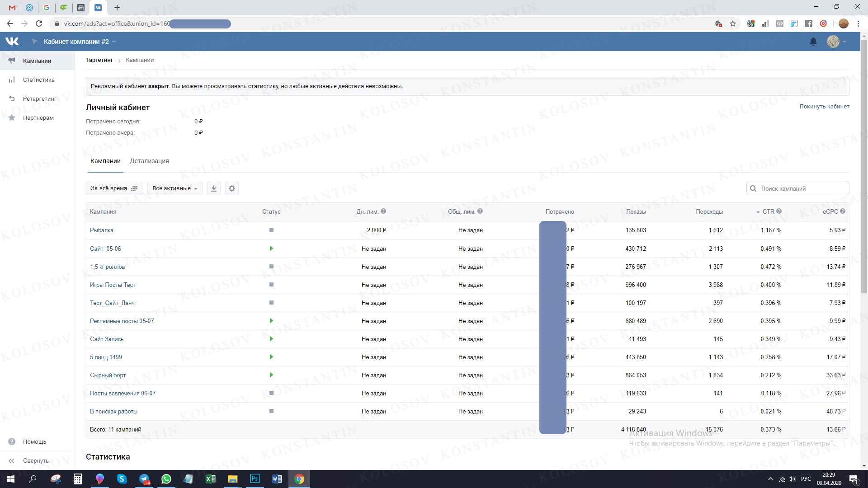
Task: Open Ретаргетинг in sidebar
Action: pyautogui.click(x=39, y=99)
